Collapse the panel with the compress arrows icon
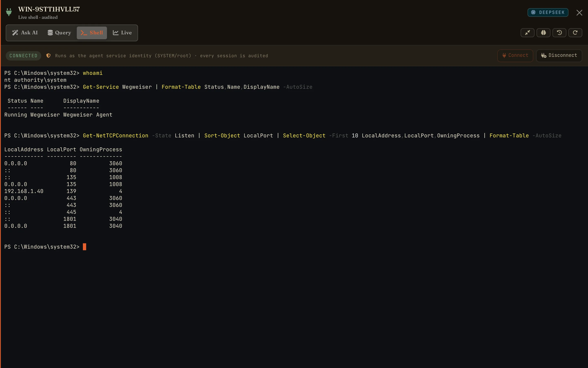This screenshot has height=368, width=588. tap(527, 33)
